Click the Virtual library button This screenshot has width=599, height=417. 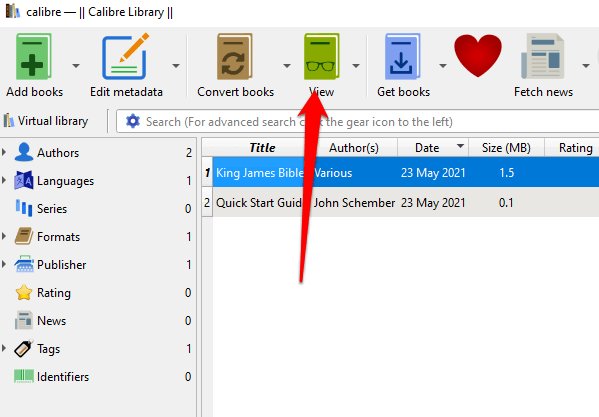[x=46, y=121]
